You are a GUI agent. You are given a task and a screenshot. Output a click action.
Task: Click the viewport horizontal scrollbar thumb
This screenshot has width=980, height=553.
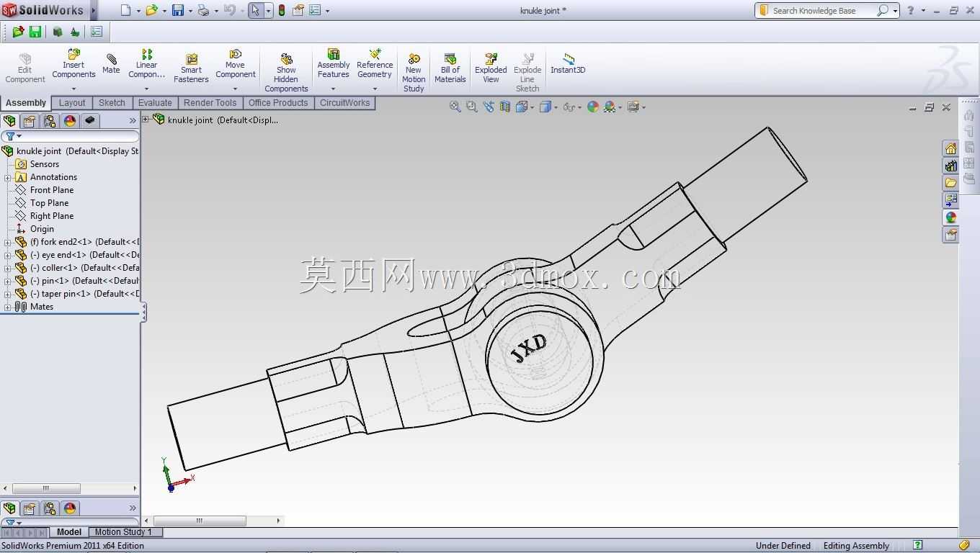pyautogui.click(x=200, y=521)
